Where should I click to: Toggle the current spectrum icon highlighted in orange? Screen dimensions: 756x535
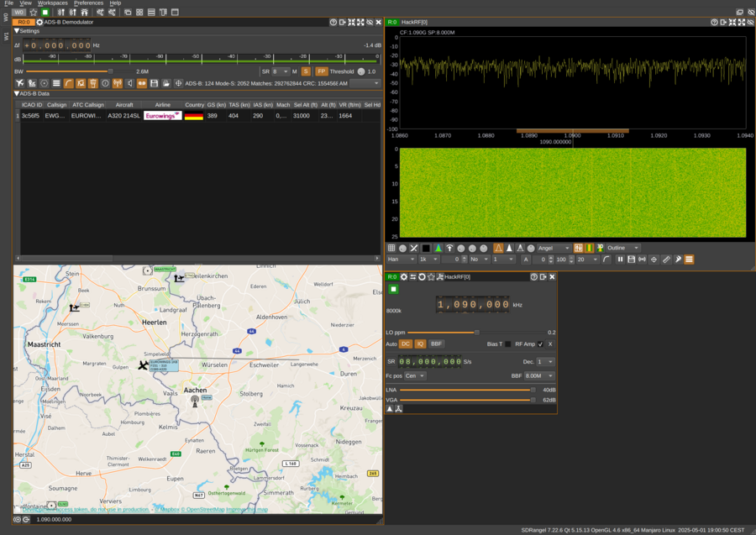tap(498, 248)
